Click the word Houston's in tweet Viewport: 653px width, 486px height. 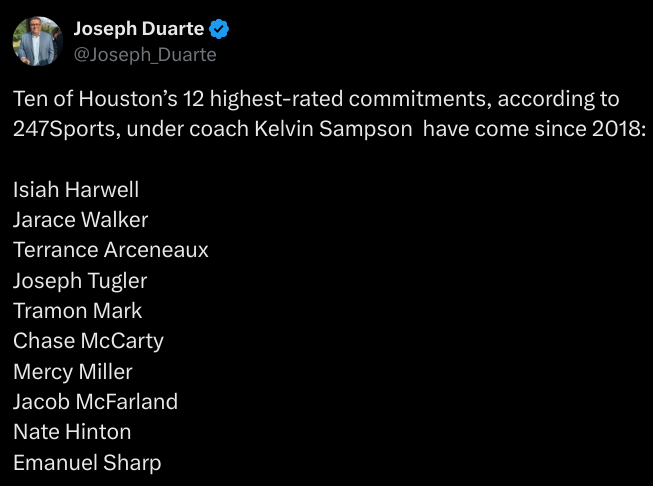pos(128,99)
